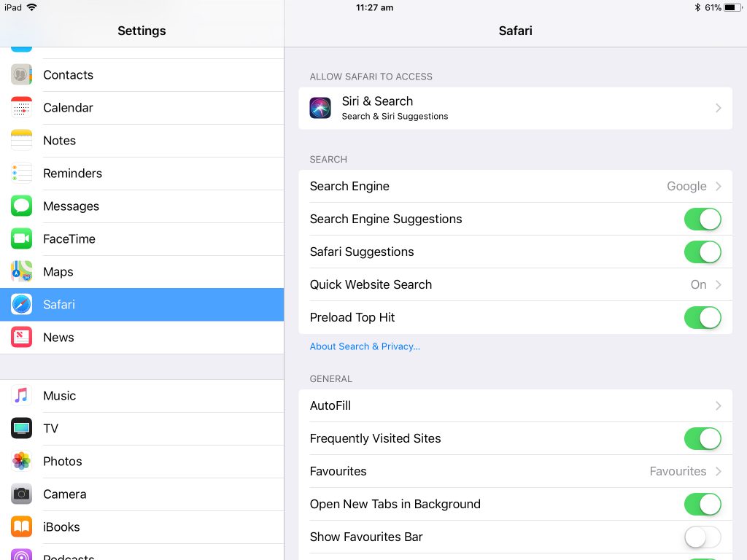Tap the iBooks app icon
This screenshot has width=747, height=560.
coord(21,527)
